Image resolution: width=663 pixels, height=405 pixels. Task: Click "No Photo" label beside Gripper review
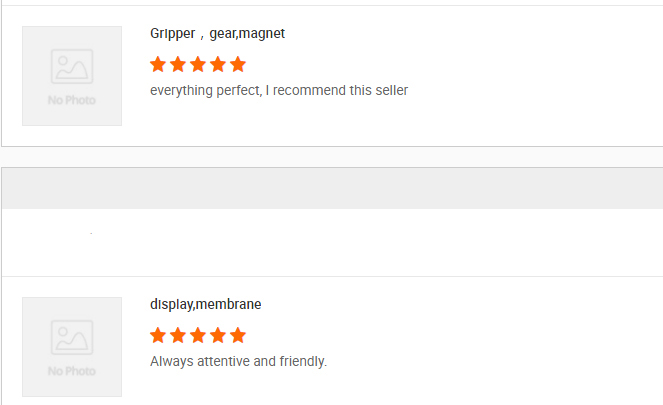pos(72,101)
